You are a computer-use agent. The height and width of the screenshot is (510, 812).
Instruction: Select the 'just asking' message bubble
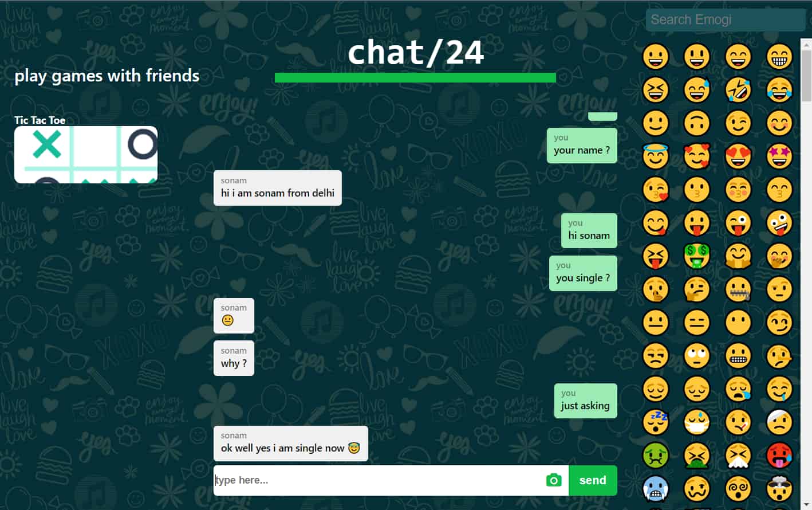pos(585,401)
